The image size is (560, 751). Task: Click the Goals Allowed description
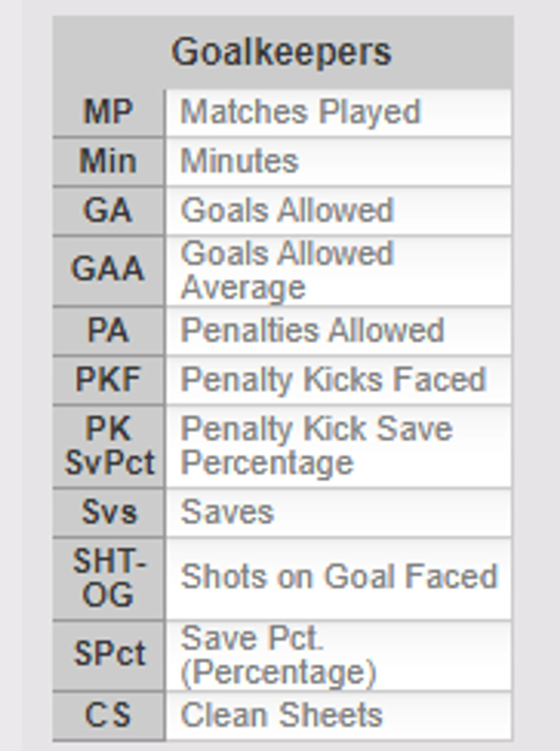click(287, 210)
